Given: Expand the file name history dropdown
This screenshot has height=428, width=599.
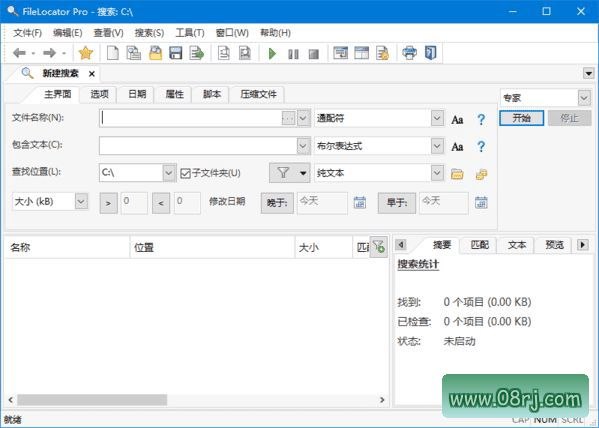Looking at the screenshot, I should coord(303,118).
